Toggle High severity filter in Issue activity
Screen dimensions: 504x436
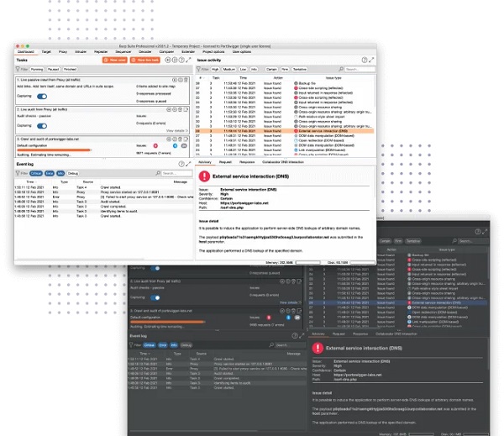pos(215,69)
